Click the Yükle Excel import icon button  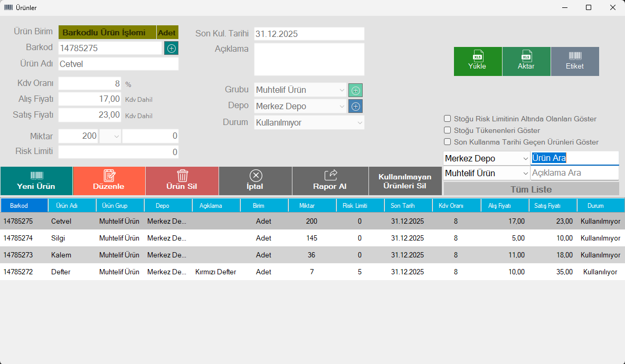click(x=477, y=61)
